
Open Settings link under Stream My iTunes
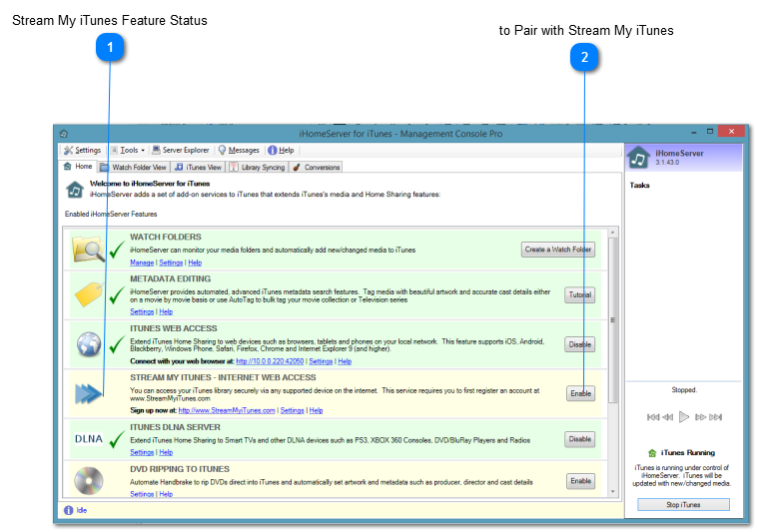[x=292, y=410]
